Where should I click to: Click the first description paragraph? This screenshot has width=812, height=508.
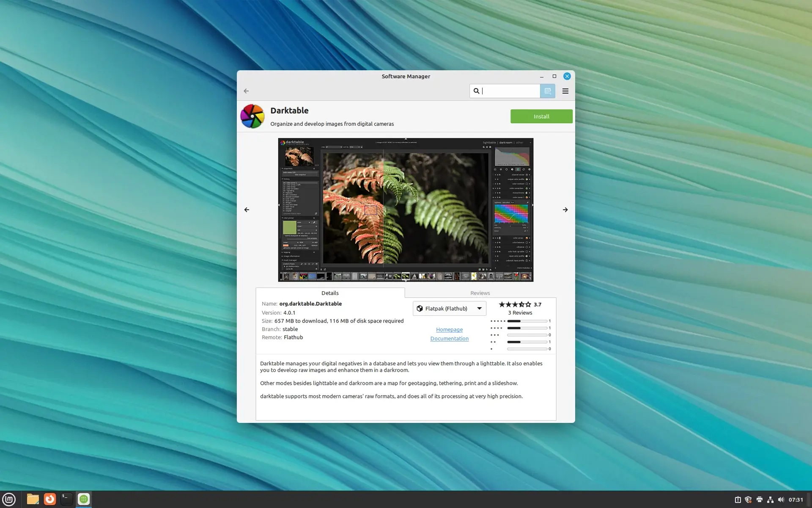point(401,367)
